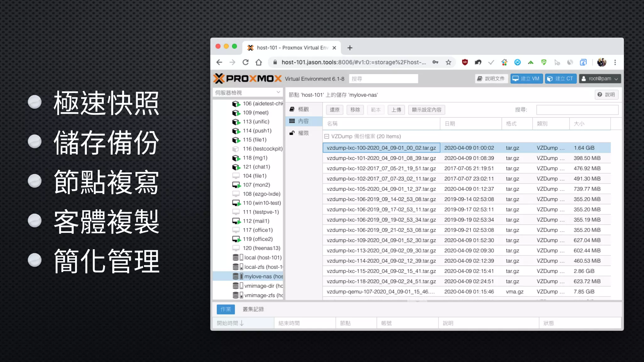This screenshot has width=644, height=362.
Task: Select backup vzdump-lxc-118-2020_04_09-02_24_51.tar.gz
Action: tap(467, 281)
